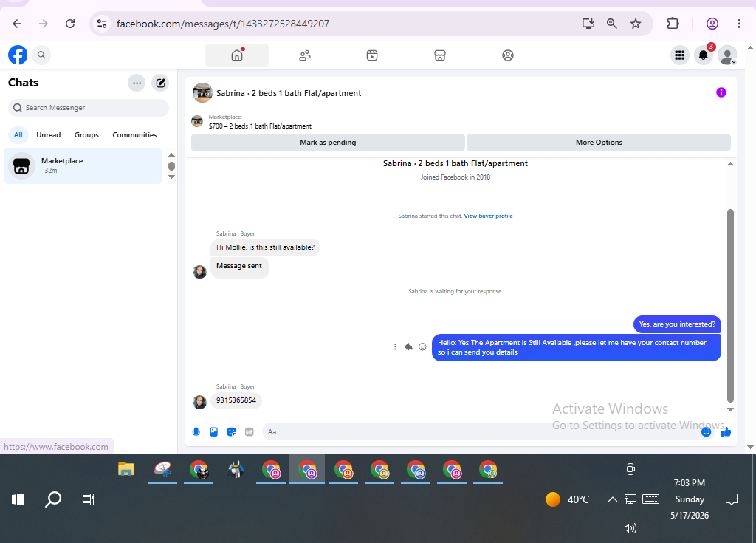This screenshot has width=756, height=543.
Task: Select the Unread chats filter tab
Action: [x=49, y=135]
